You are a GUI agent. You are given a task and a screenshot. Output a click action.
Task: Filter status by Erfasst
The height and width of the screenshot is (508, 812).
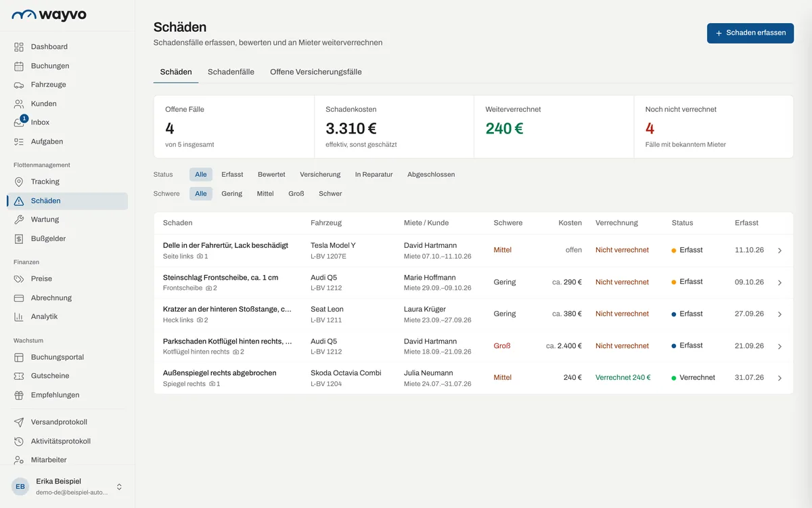pyautogui.click(x=232, y=174)
